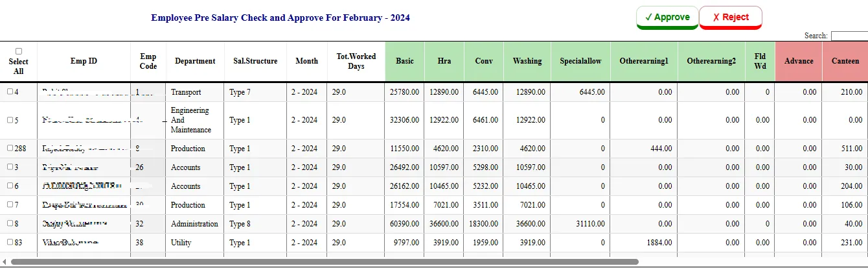Click the Hra value 36600.00

444,224
